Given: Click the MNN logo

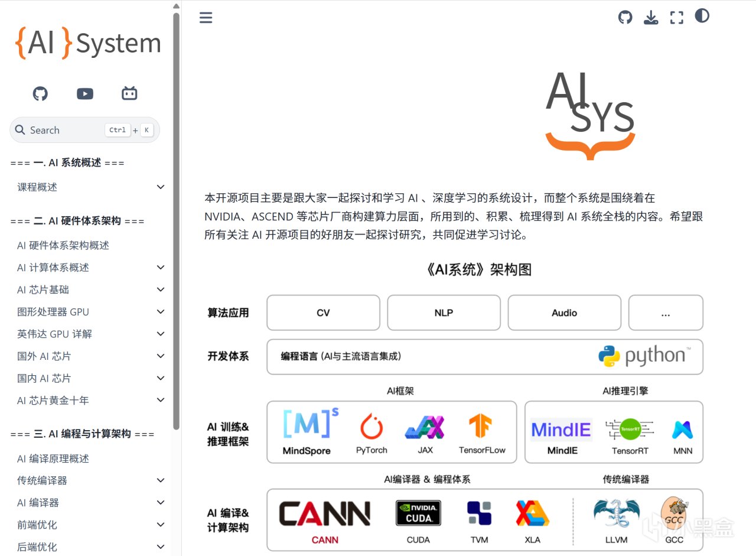Looking at the screenshot, I should pos(682,430).
